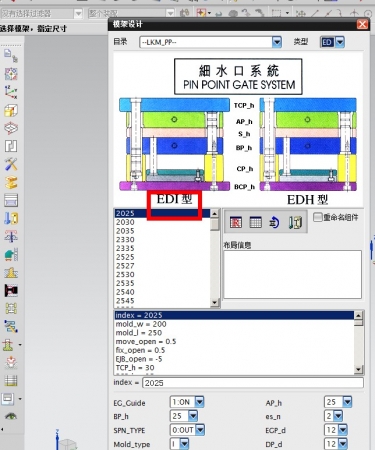Open the Cooling channel tool icon
Viewport: 375px width, 450px height.
11,327
